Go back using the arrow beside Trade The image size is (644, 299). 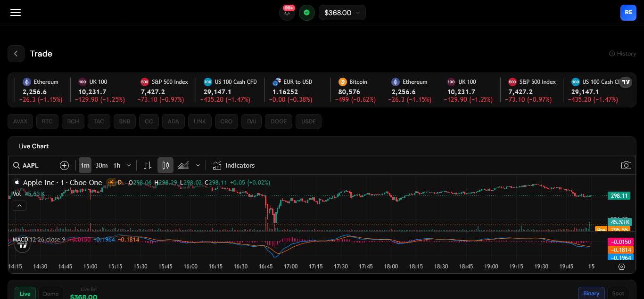[x=16, y=54]
